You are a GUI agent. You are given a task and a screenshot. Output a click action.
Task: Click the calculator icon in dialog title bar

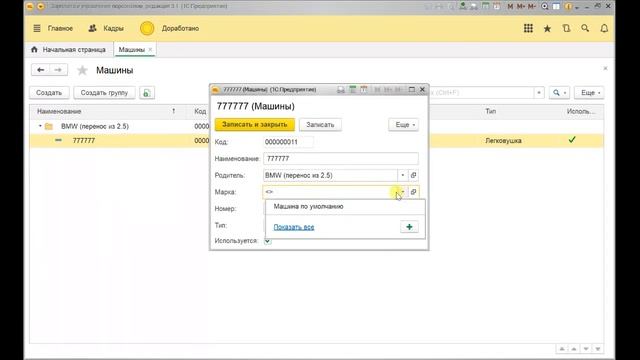(x=352, y=89)
